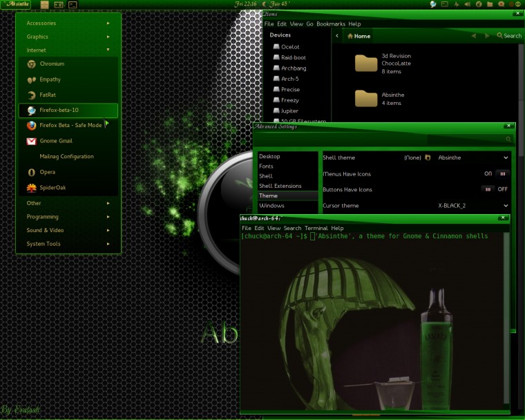Open the 3d Revision ChocoLatte folder

383,64
